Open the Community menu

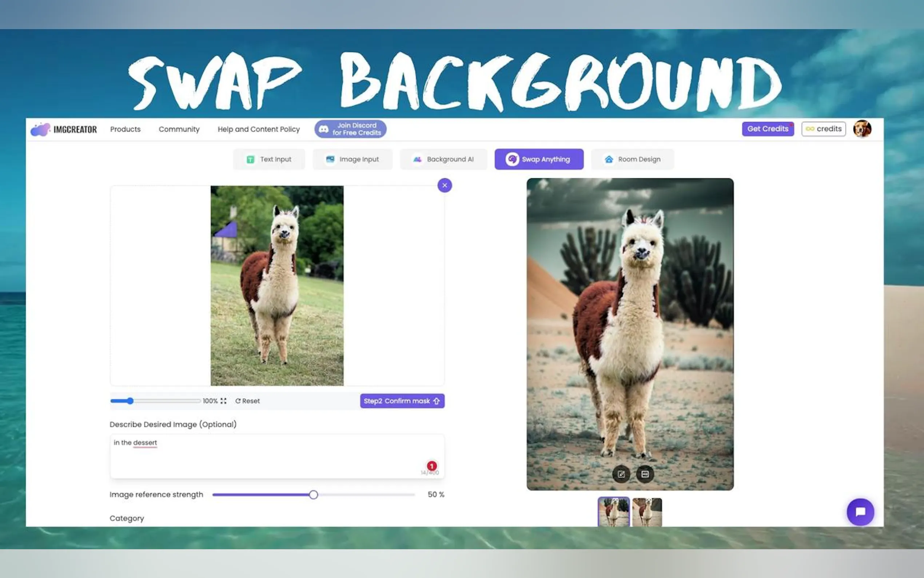pyautogui.click(x=179, y=129)
